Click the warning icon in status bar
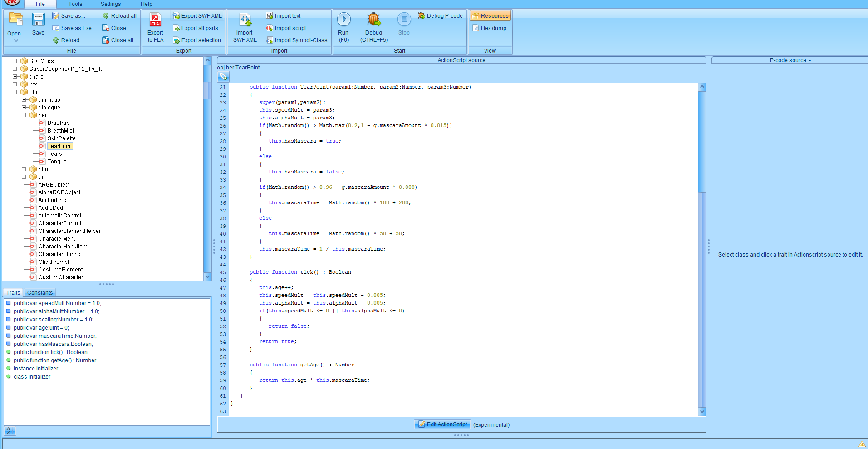This screenshot has height=449, width=868. [862, 444]
